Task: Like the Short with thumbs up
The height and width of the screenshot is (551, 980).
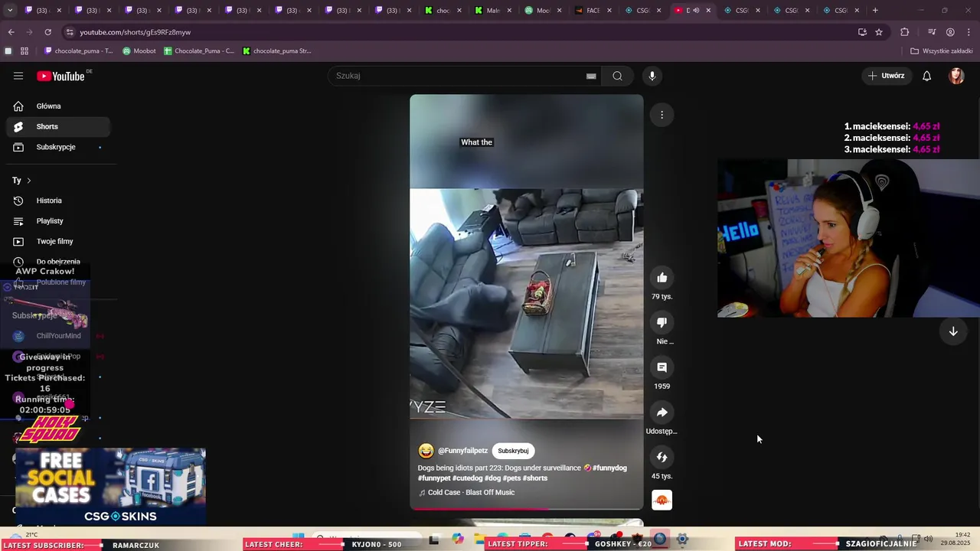Action: [x=661, y=278]
